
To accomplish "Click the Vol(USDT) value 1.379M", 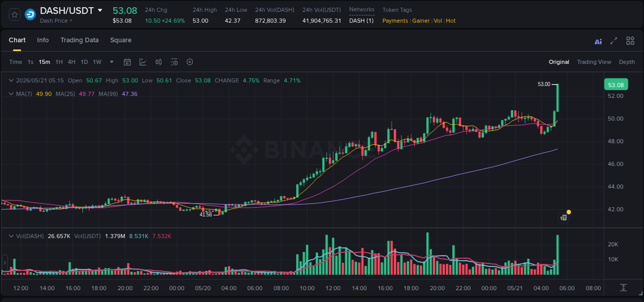I will [115, 236].
